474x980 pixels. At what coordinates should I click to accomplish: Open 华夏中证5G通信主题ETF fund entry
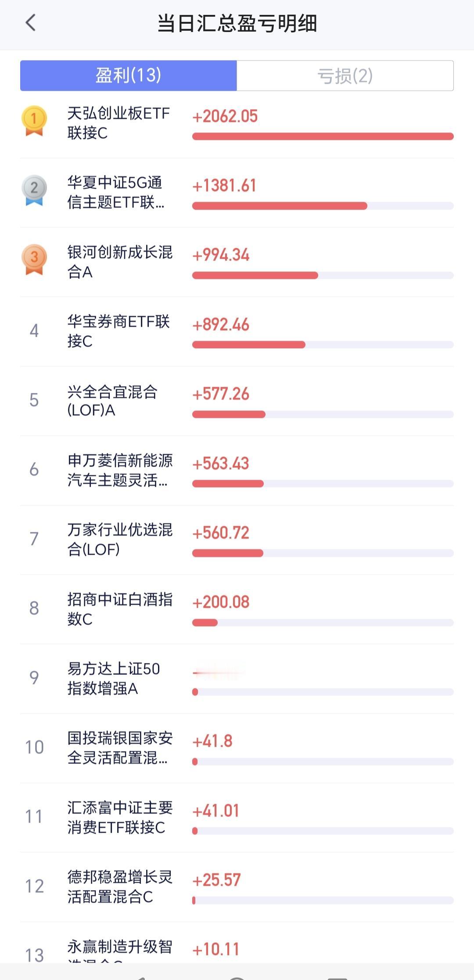click(116, 192)
